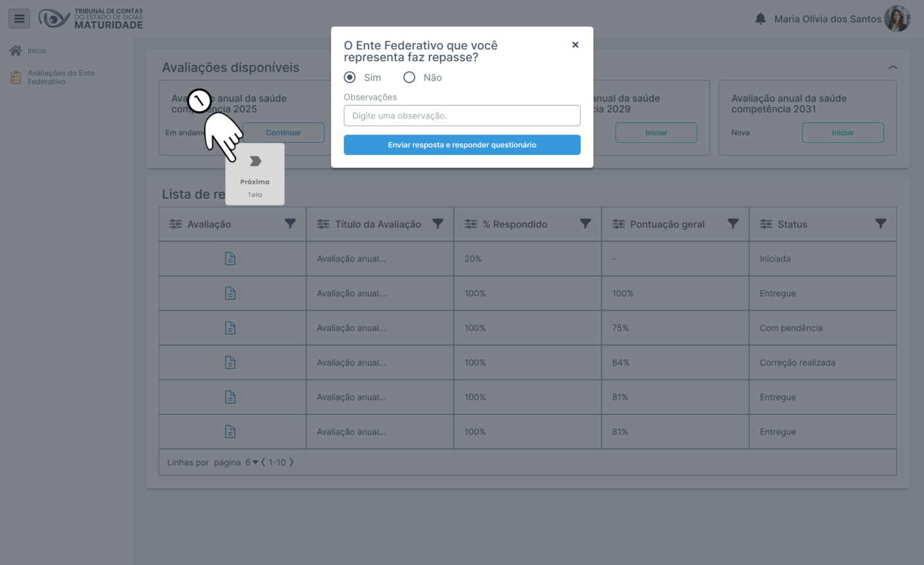Click the Próxima Tela arrow icon
This screenshot has width=924, height=565.
point(255,161)
